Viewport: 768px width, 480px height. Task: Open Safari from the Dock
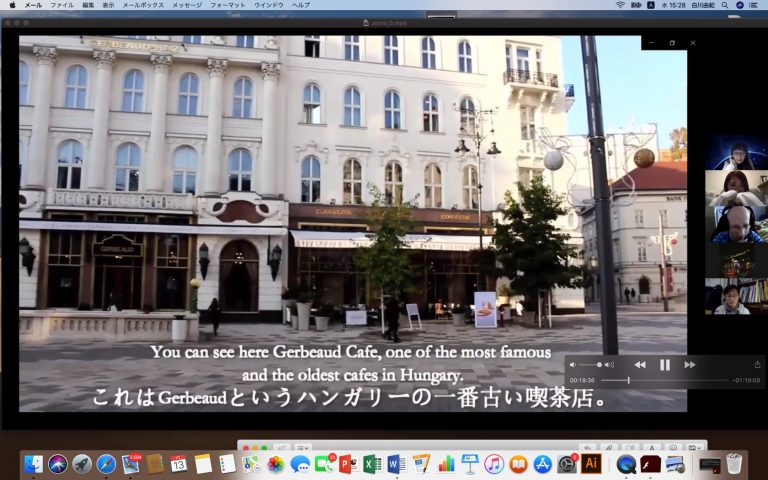click(x=106, y=463)
